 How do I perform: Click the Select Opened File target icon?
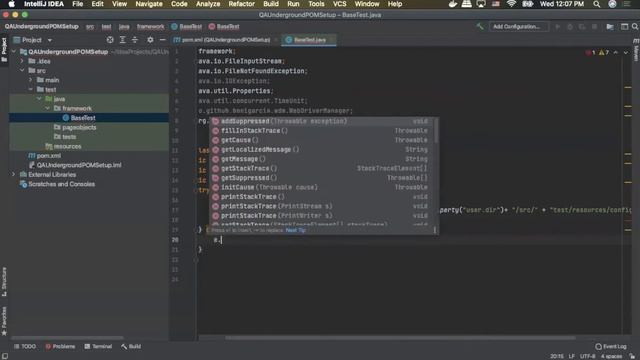(110, 40)
